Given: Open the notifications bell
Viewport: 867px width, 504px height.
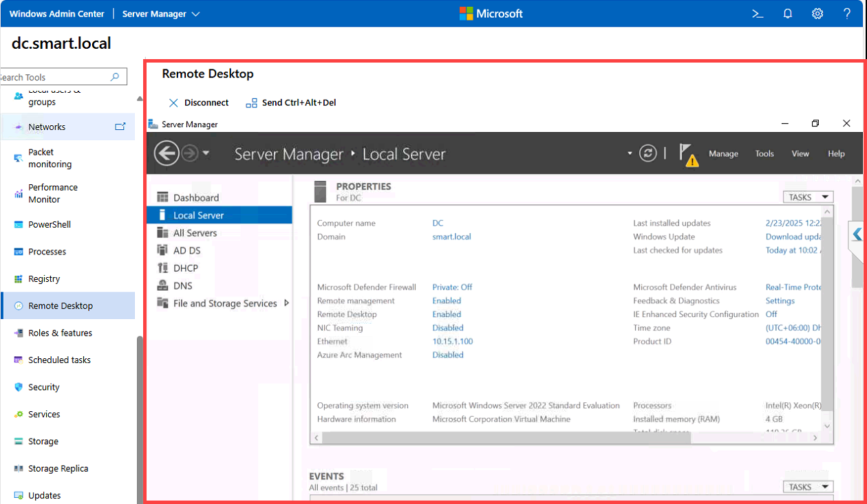Looking at the screenshot, I should 788,14.
